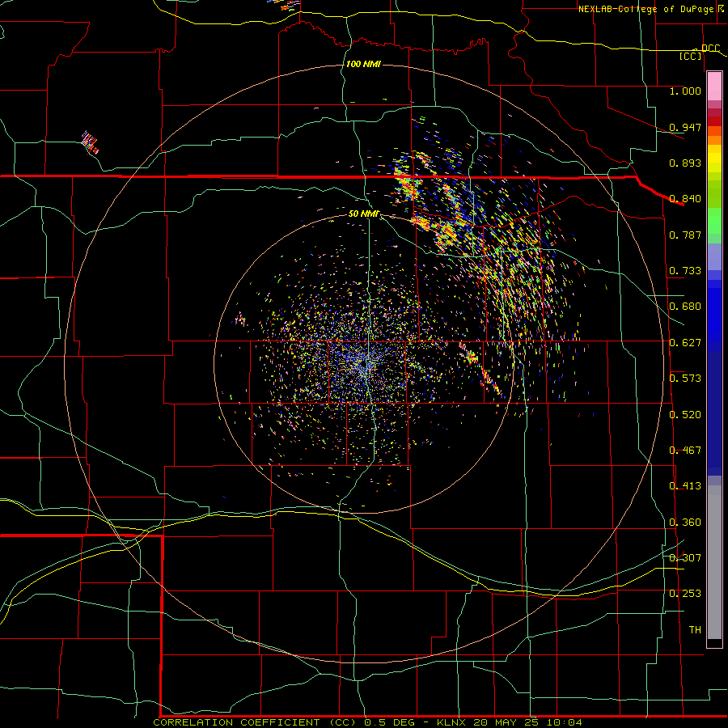728x728 pixels.
Task: Click the 0.840 scale value
Action: pos(685,198)
